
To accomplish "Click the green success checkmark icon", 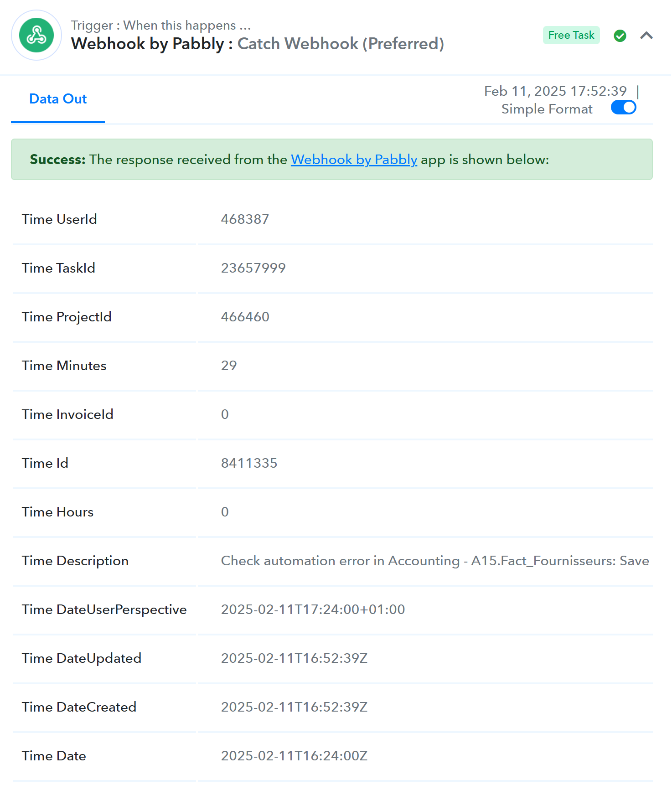I will pyautogui.click(x=620, y=36).
